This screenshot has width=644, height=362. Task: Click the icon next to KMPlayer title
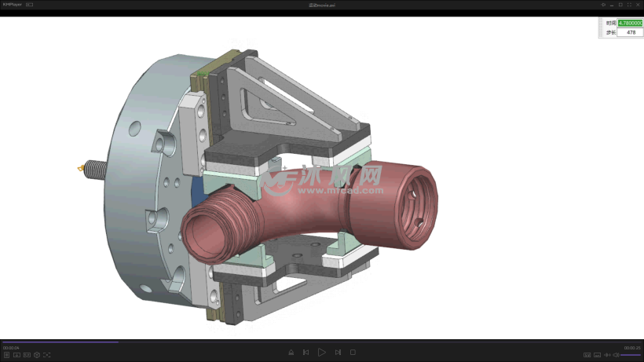pos(30,5)
